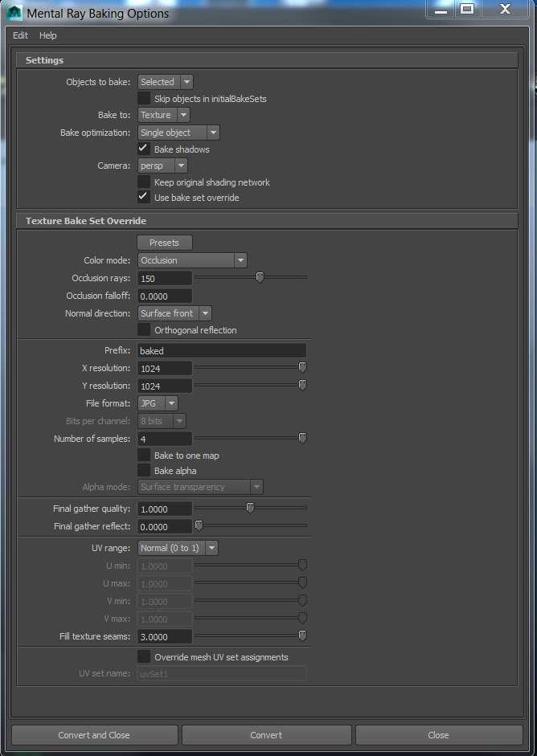537x756 pixels.
Task: Minimize the Mental Ray Baking Options window
Action: coord(441,9)
